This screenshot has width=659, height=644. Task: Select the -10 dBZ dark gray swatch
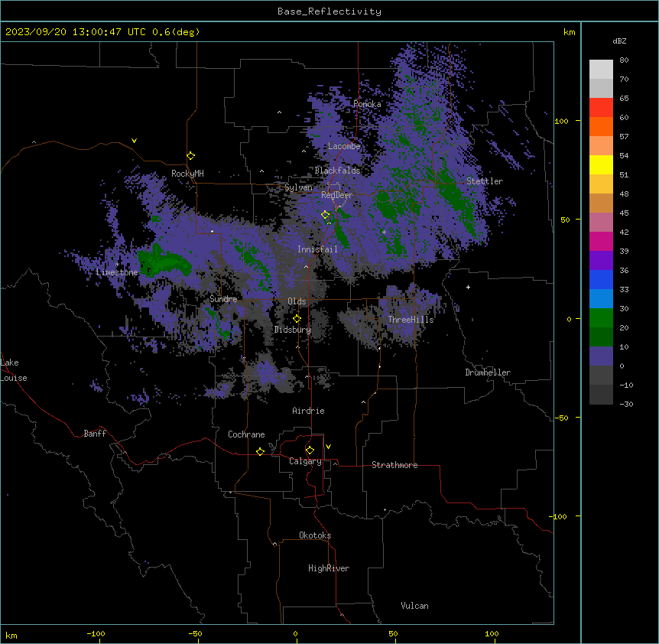[601, 395]
